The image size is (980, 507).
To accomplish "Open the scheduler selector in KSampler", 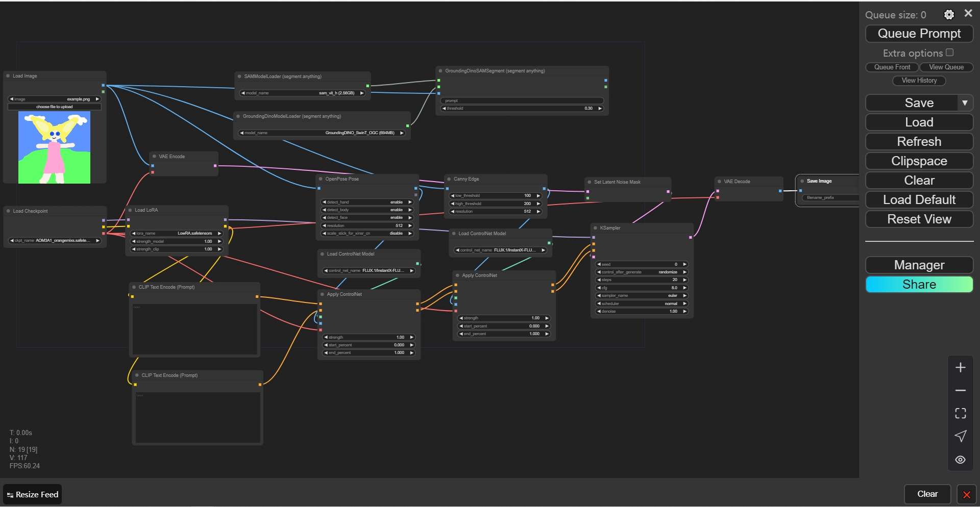I will coord(642,304).
